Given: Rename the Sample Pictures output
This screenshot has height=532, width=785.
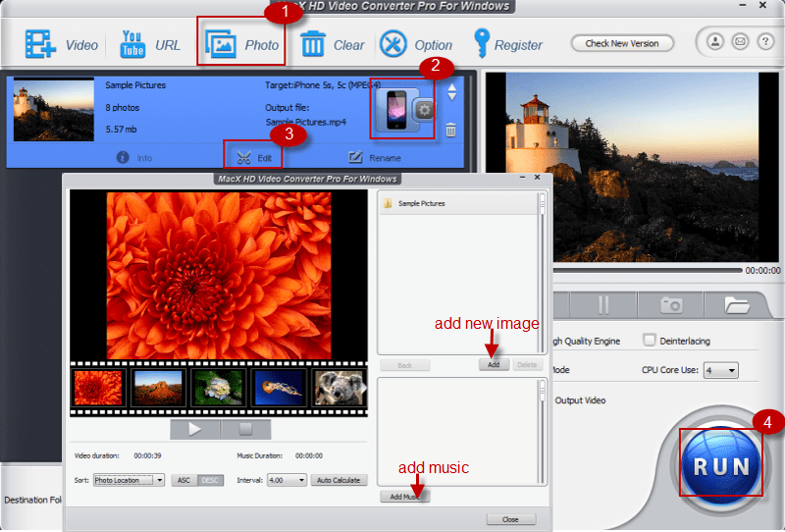Looking at the screenshot, I should (375, 158).
